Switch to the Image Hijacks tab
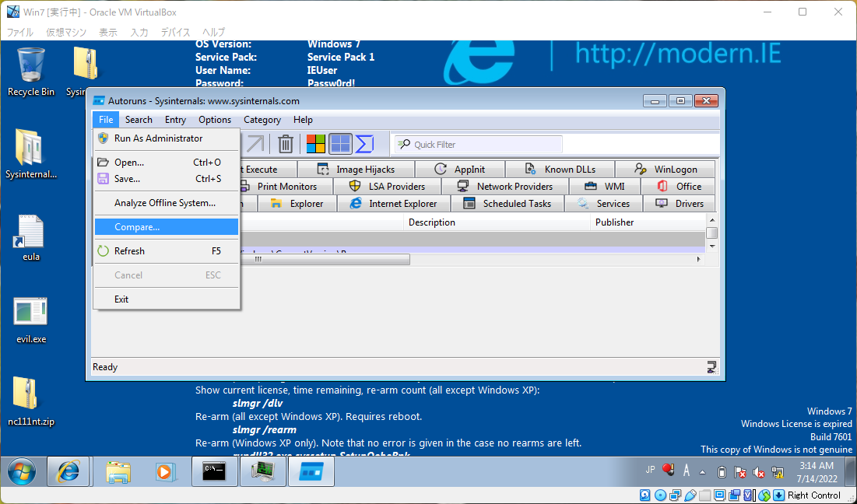This screenshot has width=857, height=504. [x=356, y=170]
